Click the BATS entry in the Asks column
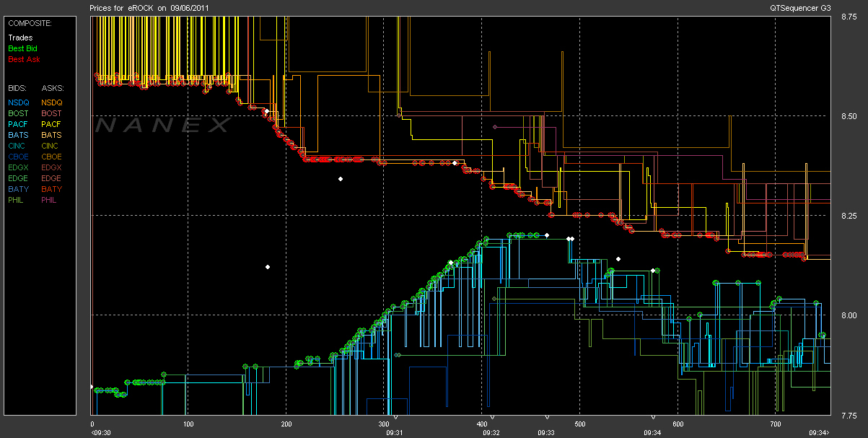Viewport: 868px width, 438px height. [x=51, y=135]
